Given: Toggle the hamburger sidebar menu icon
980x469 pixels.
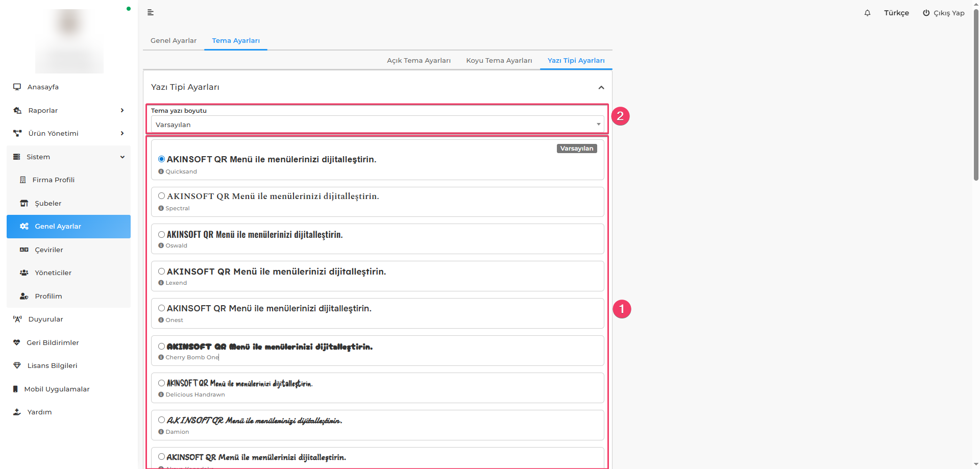Looking at the screenshot, I should (x=151, y=12).
